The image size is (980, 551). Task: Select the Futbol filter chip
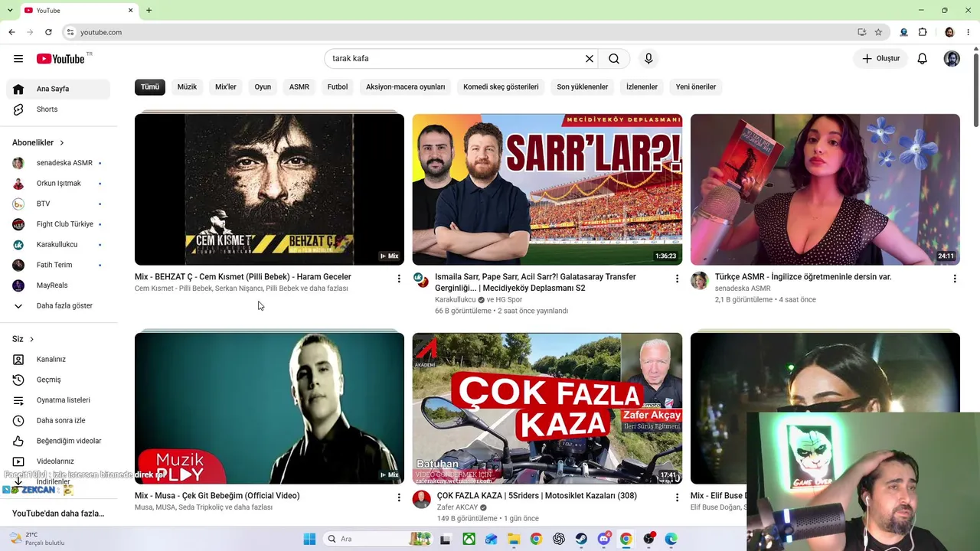338,86
